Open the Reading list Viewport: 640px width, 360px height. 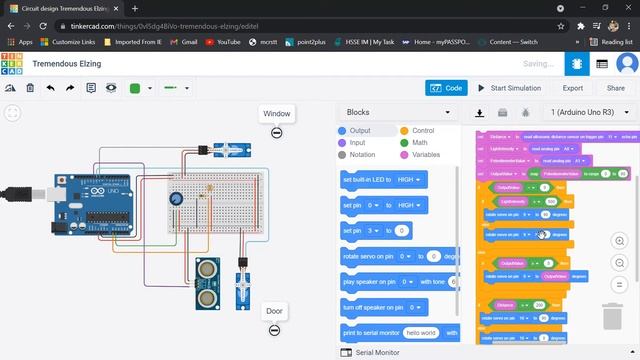tap(611, 42)
